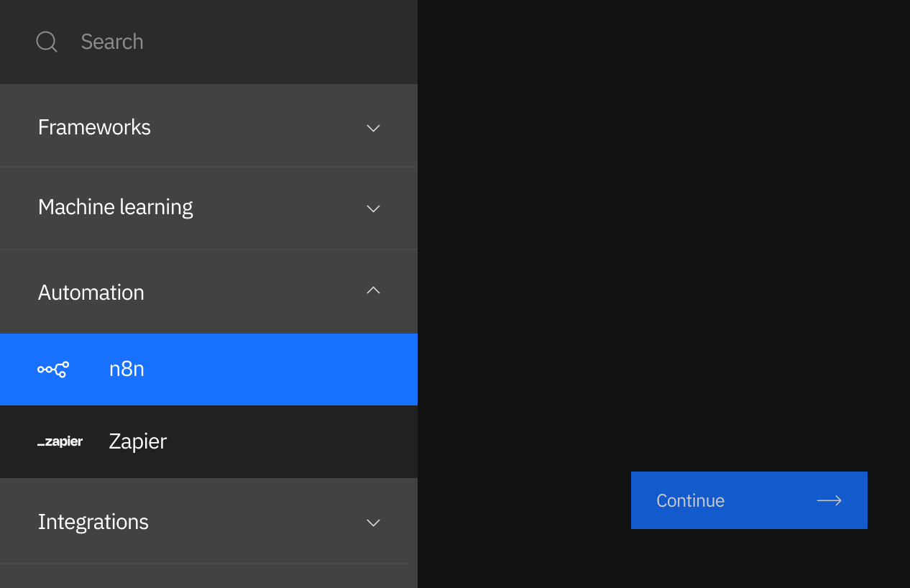
Task: Click the Zapier logo icon
Action: [60, 441]
